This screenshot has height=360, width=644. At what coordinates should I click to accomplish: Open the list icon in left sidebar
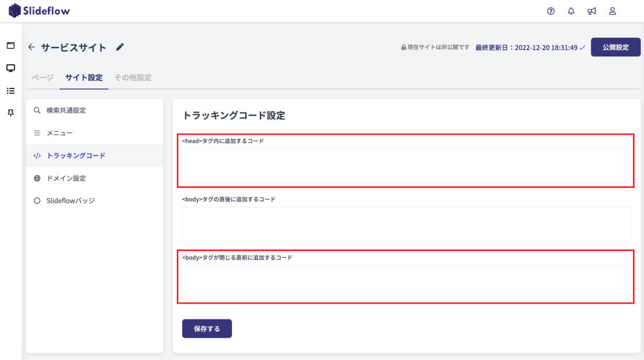click(x=11, y=91)
